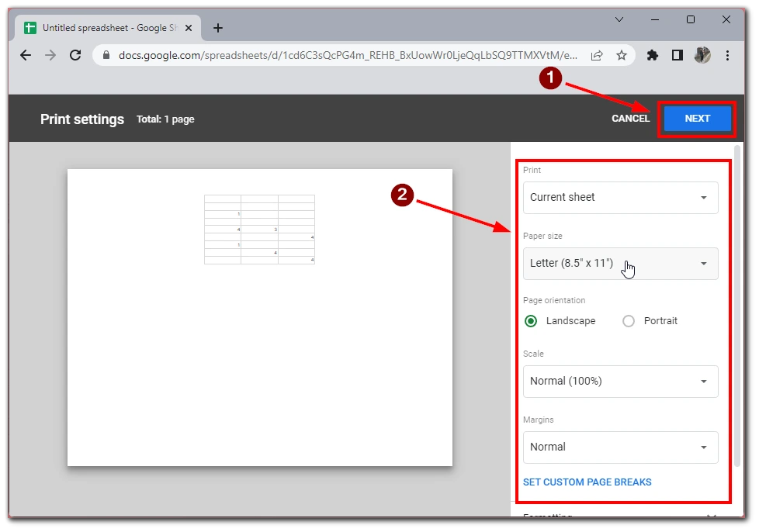Toggle the browser side panel icon
Screen dimensions: 759x532
click(x=677, y=55)
